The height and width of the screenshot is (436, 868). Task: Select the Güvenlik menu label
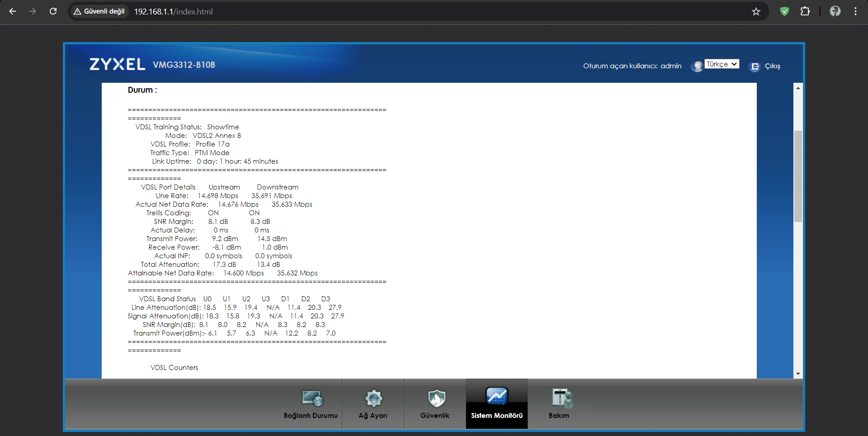[x=435, y=416]
